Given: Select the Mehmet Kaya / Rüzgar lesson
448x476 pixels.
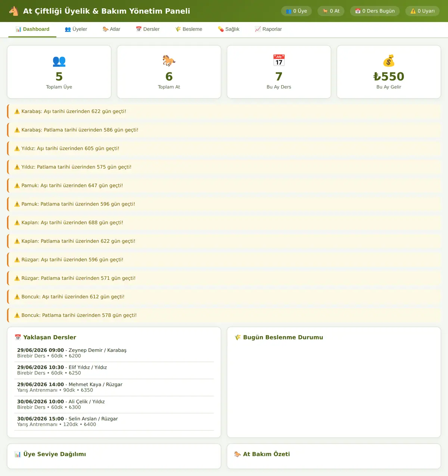Looking at the screenshot, I should pos(114,388).
